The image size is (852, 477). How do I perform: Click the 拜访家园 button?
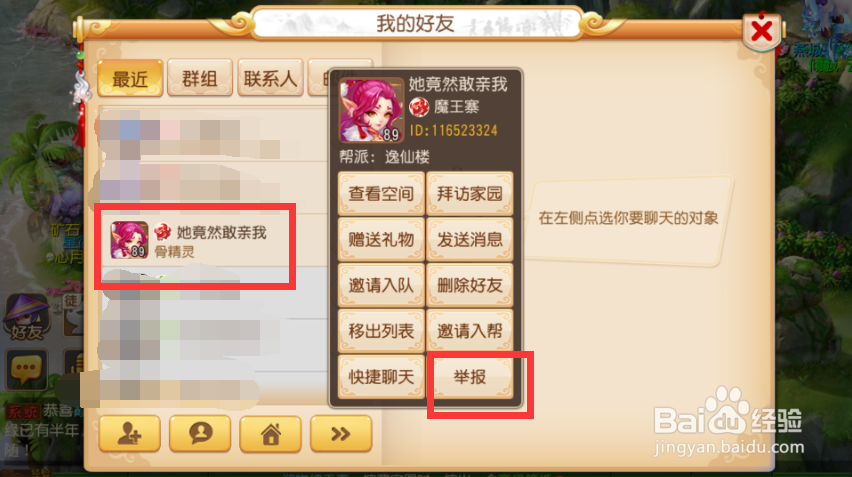click(470, 194)
